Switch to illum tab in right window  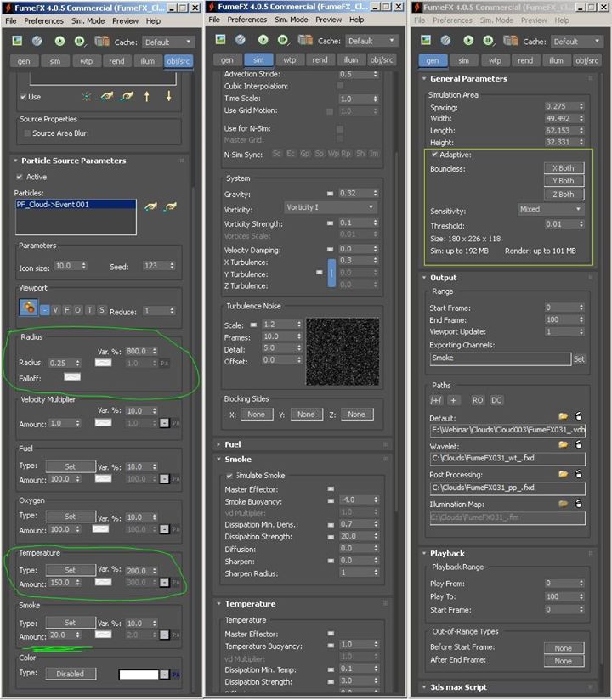(556, 60)
